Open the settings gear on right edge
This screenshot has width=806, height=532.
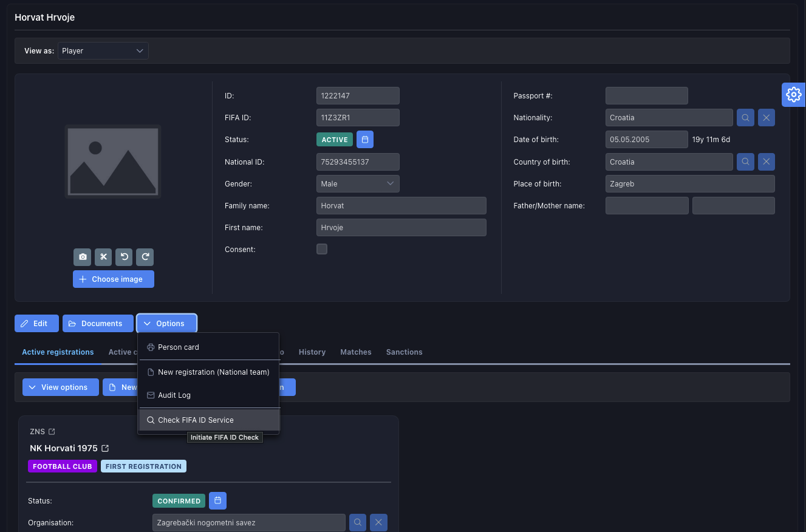793,95
